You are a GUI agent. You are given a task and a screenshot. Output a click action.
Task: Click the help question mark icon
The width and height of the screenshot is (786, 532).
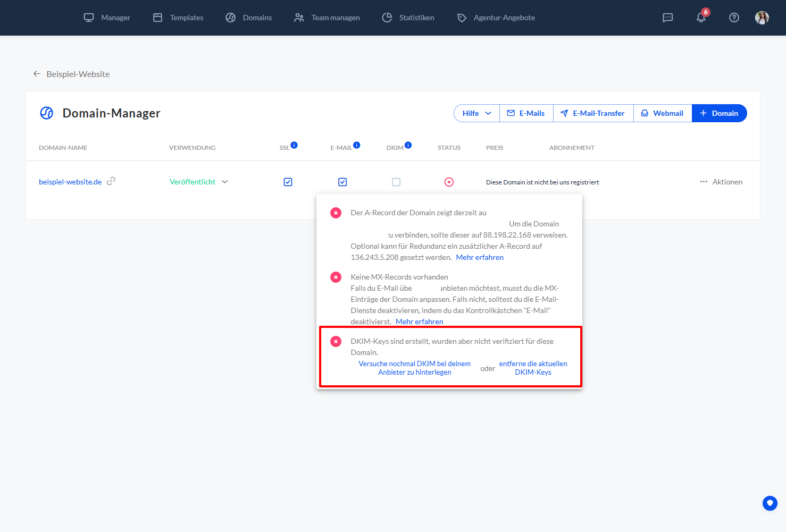pos(734,18)
